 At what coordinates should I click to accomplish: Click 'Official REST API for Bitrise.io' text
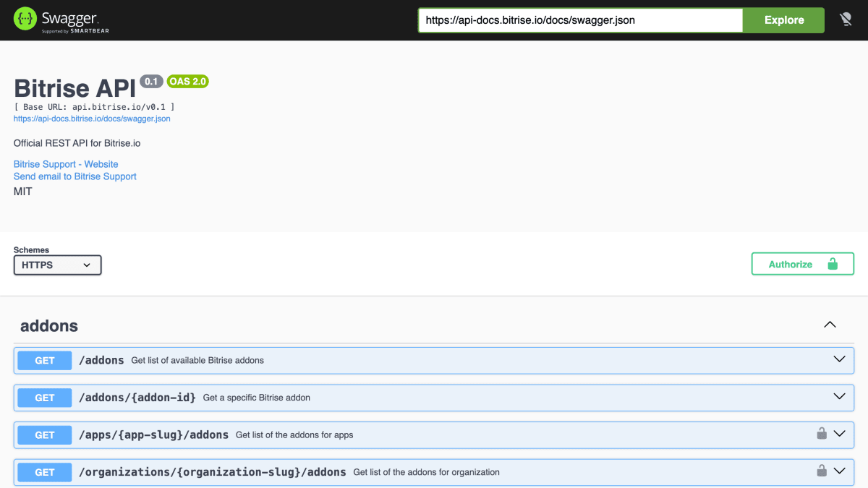77,143
